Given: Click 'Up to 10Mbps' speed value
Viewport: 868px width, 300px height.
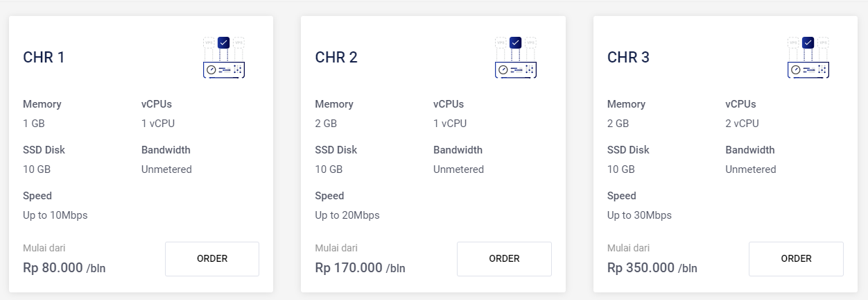Looking at the screenshot, I should click(55, 215).
